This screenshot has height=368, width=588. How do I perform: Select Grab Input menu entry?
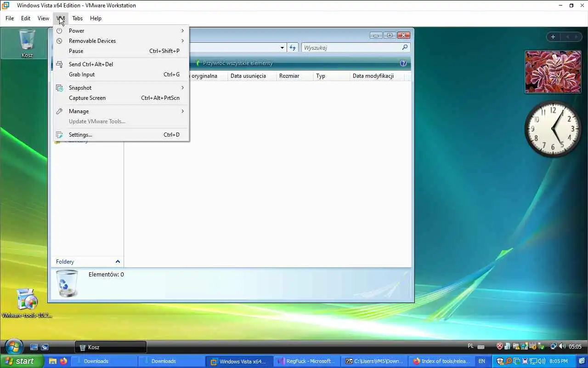coord(121,75)
